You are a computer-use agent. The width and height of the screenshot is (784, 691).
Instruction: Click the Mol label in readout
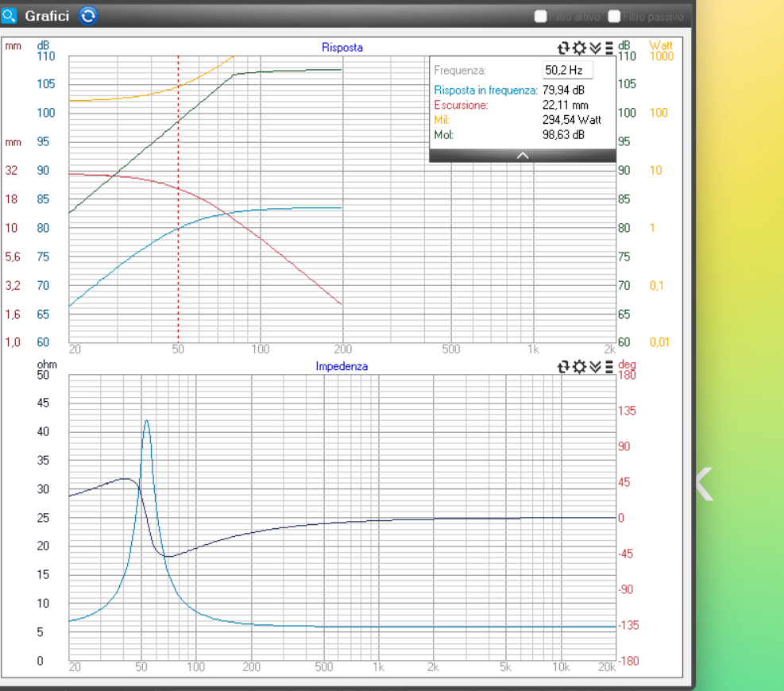click(x=443, y=135)
